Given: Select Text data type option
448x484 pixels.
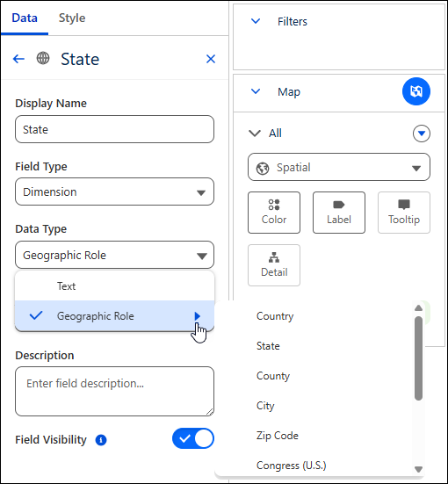Looking at the screenshot, I should pos(114,286).
